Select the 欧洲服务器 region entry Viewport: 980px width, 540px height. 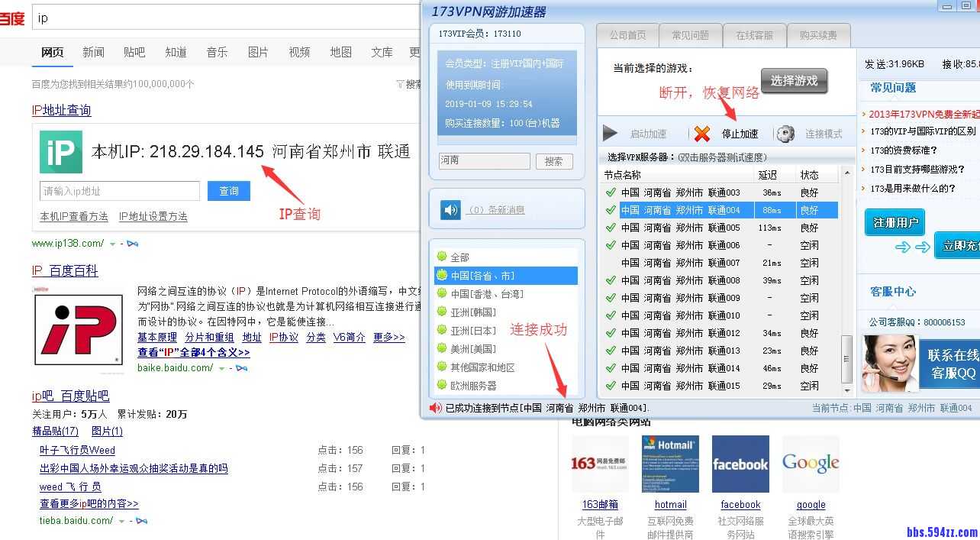473,386
